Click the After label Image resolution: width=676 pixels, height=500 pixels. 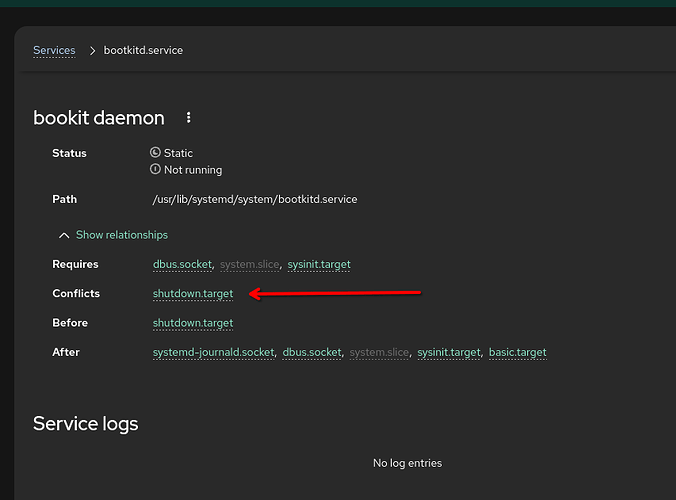(66, 352)
